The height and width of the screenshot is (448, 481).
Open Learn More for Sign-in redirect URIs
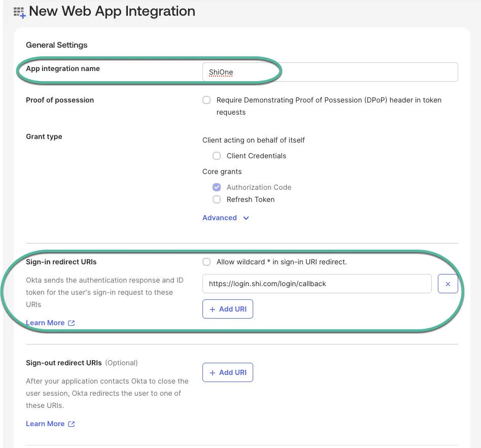pos(45,323)
